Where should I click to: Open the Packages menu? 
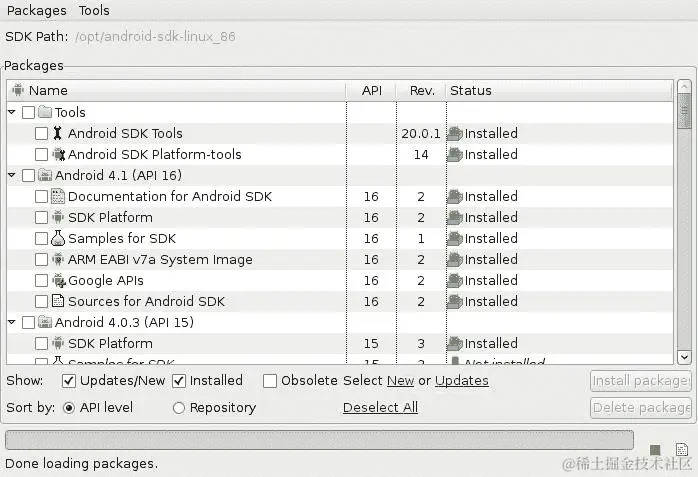pyautogui.click(x=36, y=11)
